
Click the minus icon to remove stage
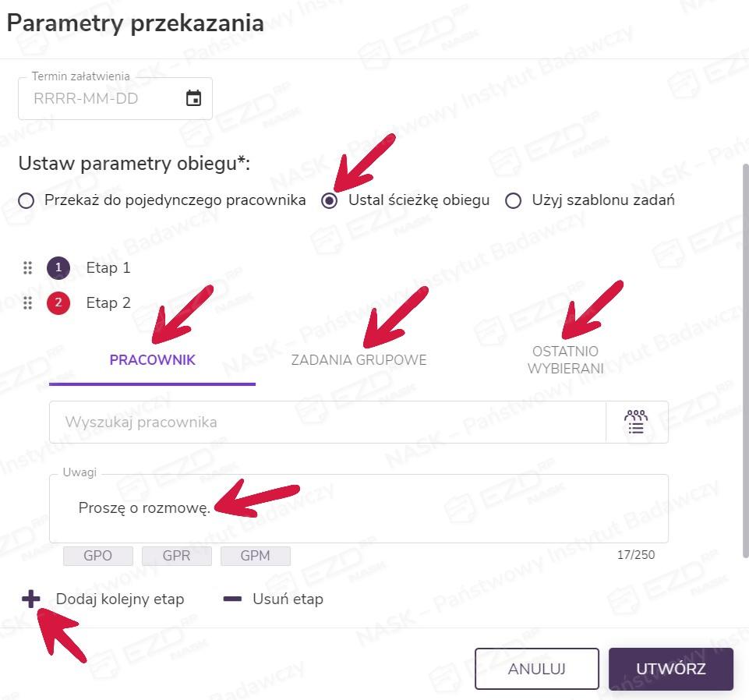232,599
